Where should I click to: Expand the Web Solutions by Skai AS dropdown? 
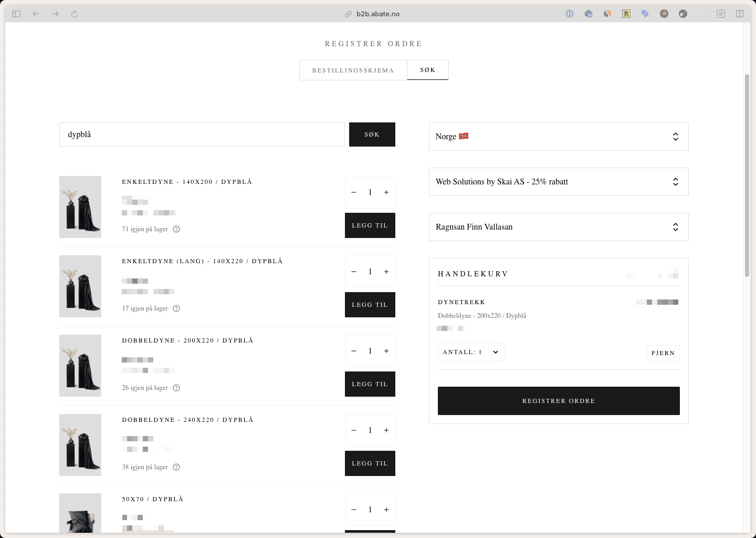(558, 182)
